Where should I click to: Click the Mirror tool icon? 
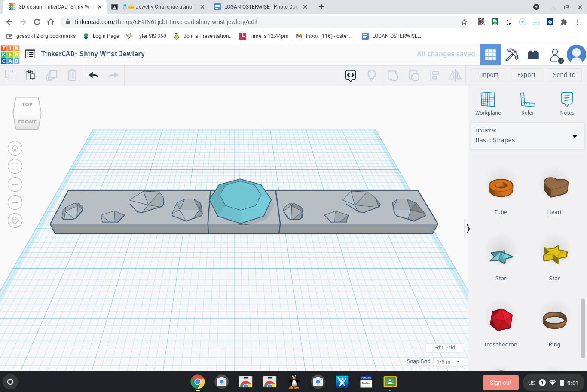(455, 76)
